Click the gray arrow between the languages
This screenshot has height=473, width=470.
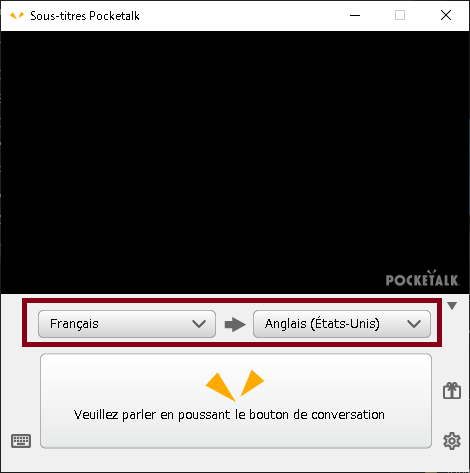(x=235, y=324)
